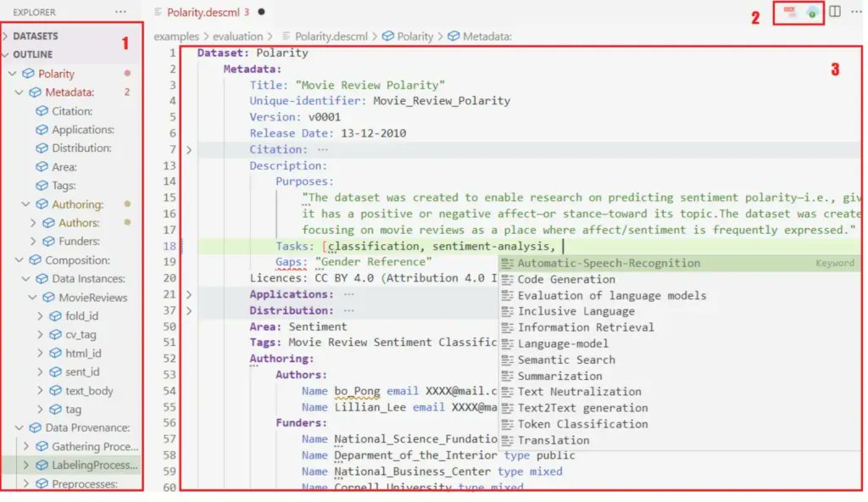Image resolution: width=868 pixels, height=502 pixels.
Task: Select Information Retrieval suggestion
Action: [679, 327]
